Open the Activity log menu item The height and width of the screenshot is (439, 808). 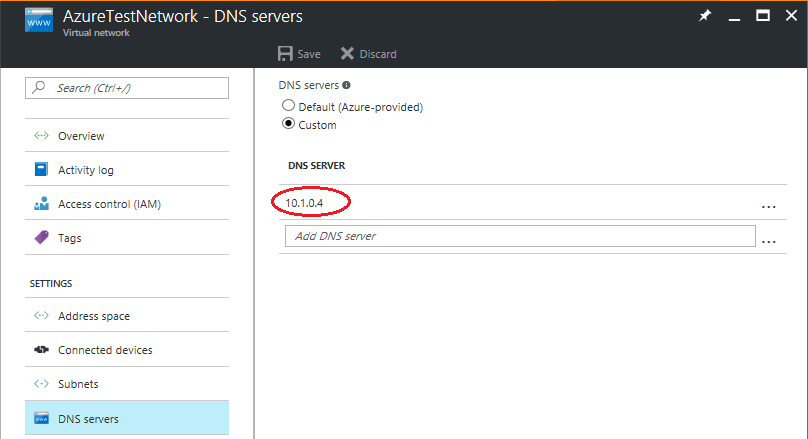[x=127, y=170]
